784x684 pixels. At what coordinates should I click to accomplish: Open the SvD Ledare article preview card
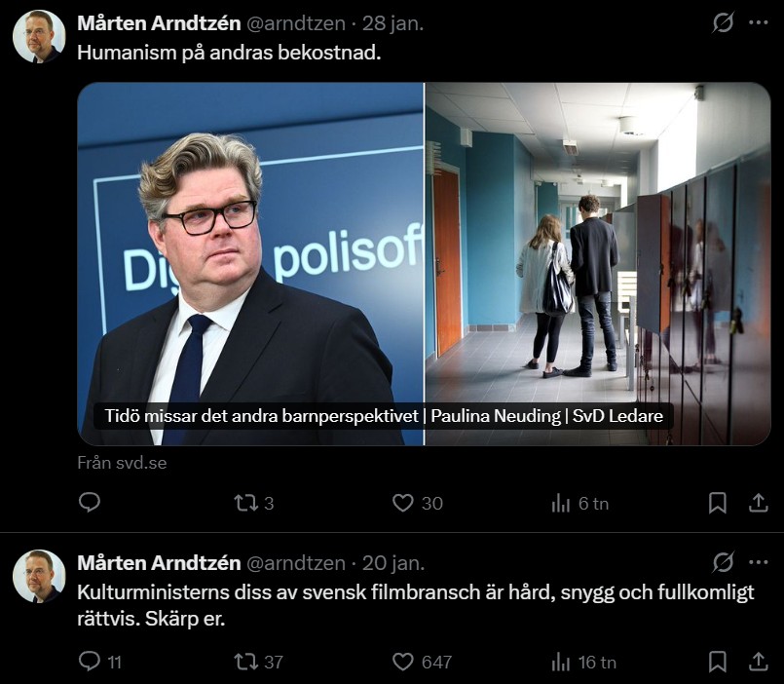[424, 263]
